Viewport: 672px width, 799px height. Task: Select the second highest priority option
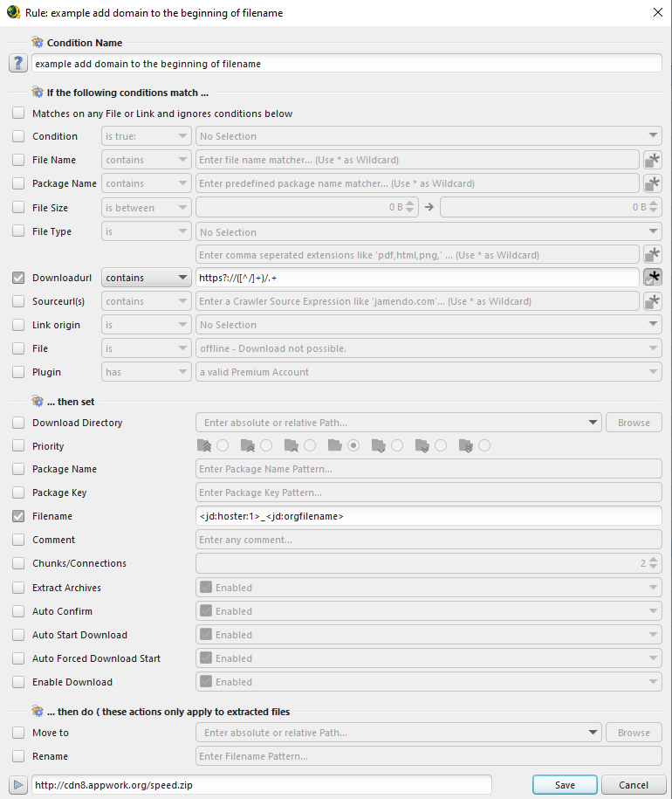(x=266, y=446)
